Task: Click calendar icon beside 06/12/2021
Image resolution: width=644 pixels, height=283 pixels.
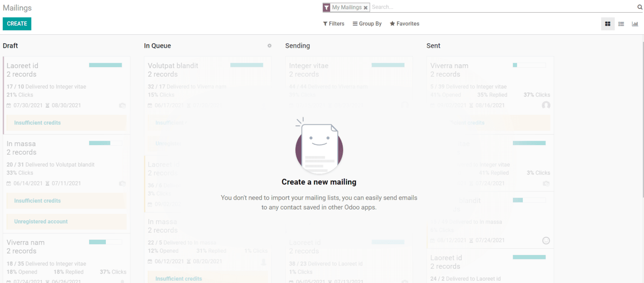Action: coord(150,261)
